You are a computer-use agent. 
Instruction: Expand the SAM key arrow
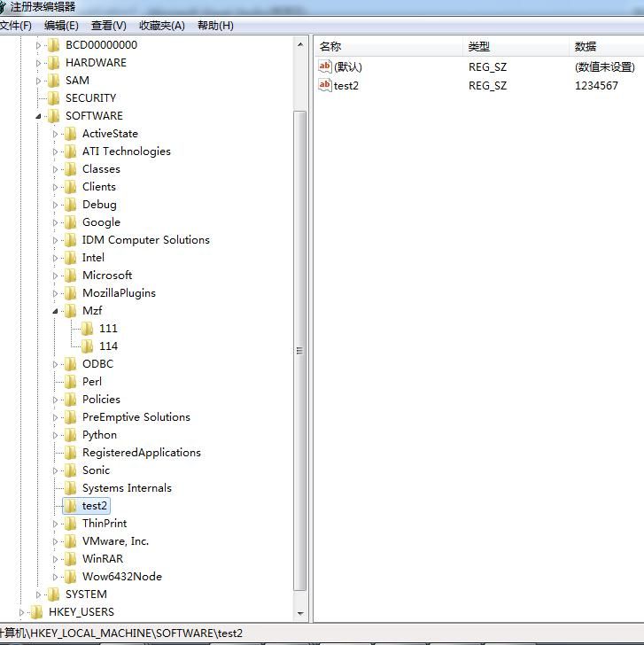click(x=38, y=81)
